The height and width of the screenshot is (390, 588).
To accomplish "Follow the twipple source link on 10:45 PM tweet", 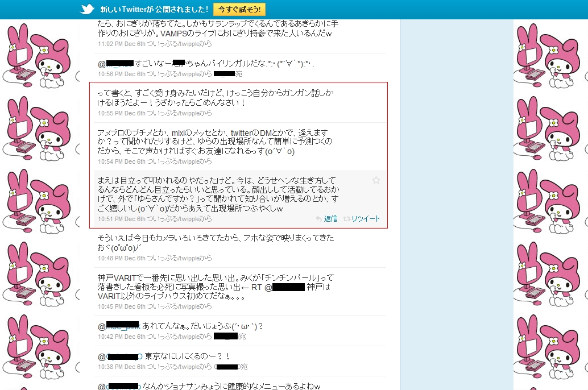I will [173, 307].
